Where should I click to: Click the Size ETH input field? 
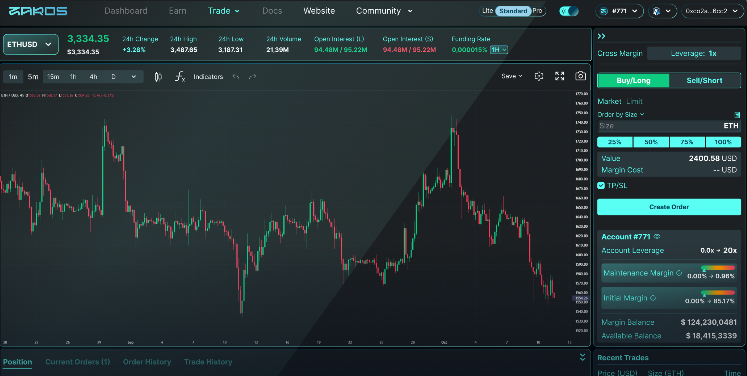click(x=669, y=126)
